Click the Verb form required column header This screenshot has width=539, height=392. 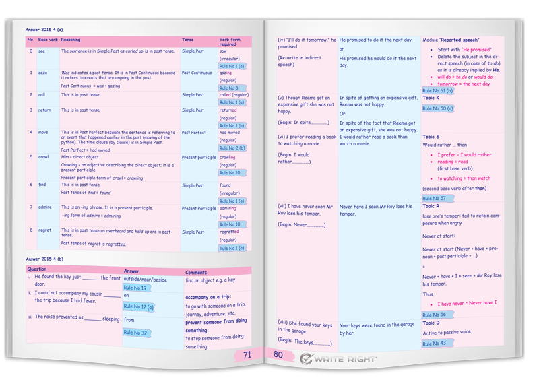[x=230, y=42]
